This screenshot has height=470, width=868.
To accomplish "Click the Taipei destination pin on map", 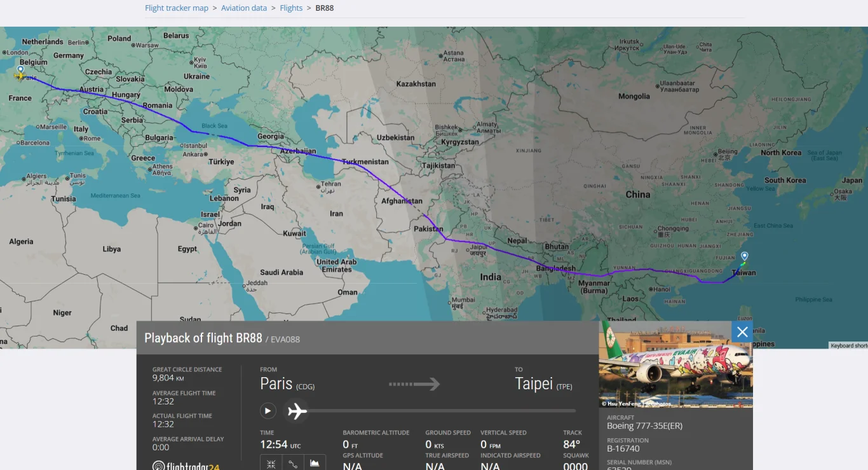I will click(x=744, y=256).
